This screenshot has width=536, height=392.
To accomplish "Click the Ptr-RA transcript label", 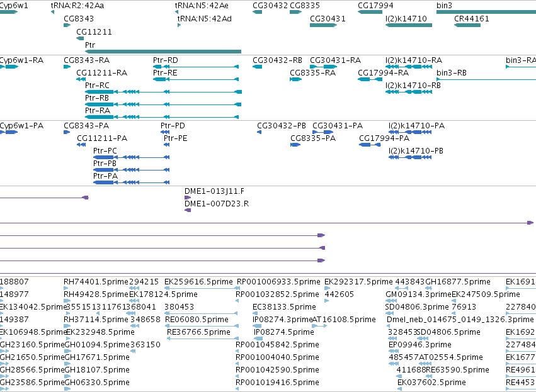I will click(98, 111).
